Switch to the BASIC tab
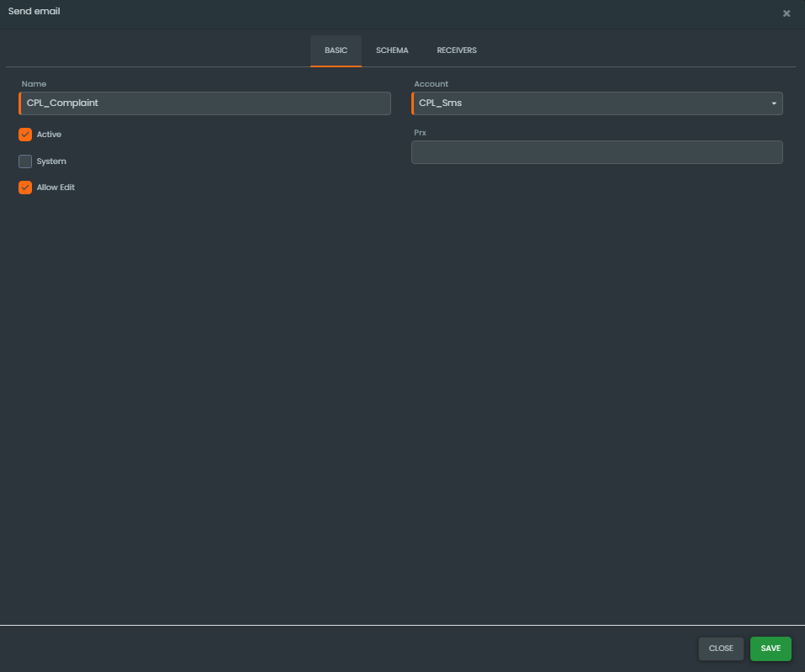The width and height of the screenshot is (805, 672). (336, 50)
